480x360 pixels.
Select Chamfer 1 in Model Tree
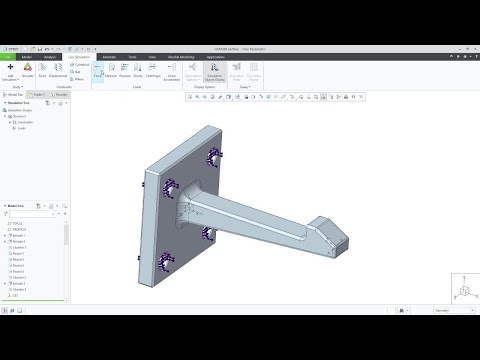(17, 248)
